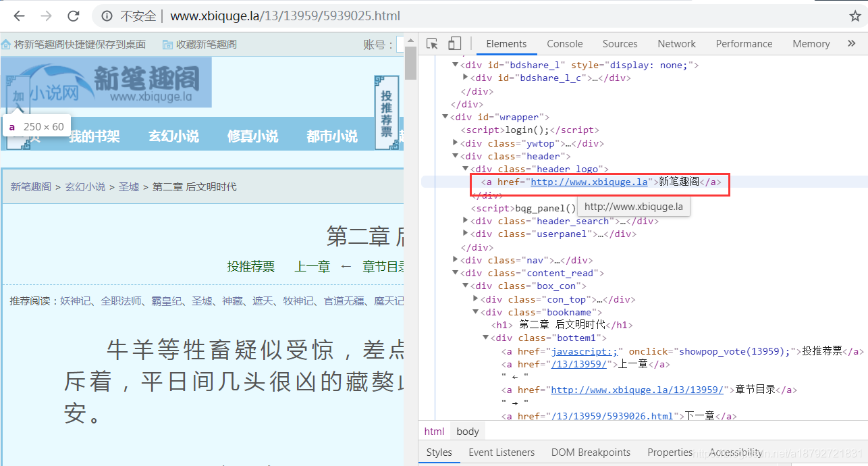Select the script login(); DOM line

pos(530,130)
